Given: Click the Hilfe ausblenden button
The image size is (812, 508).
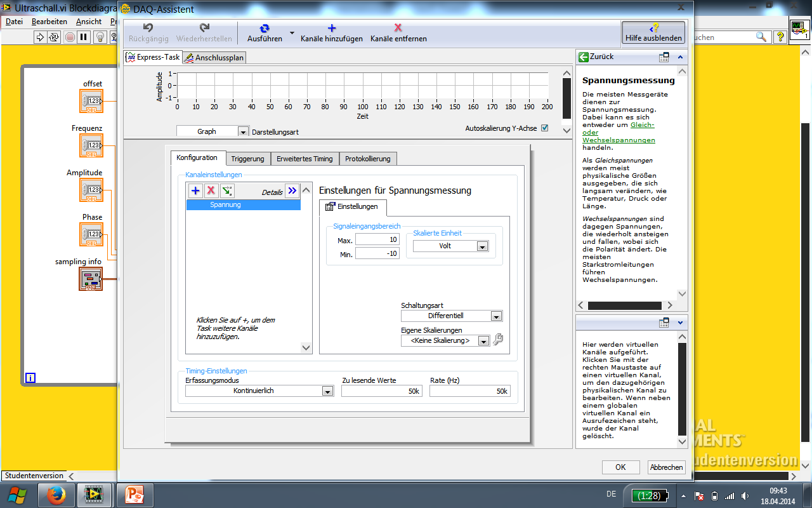Looking at the screenshot, I should pyautogui.click(x=653, y=32).
